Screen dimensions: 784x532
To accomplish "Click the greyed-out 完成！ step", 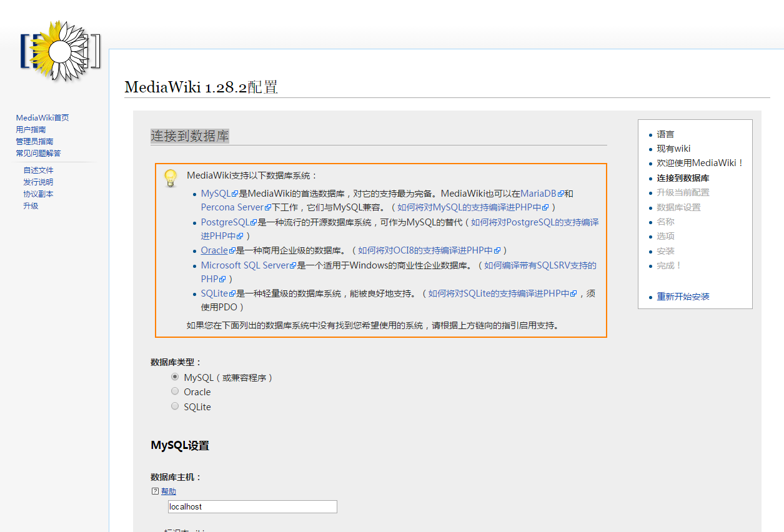I will pos(669,265).
